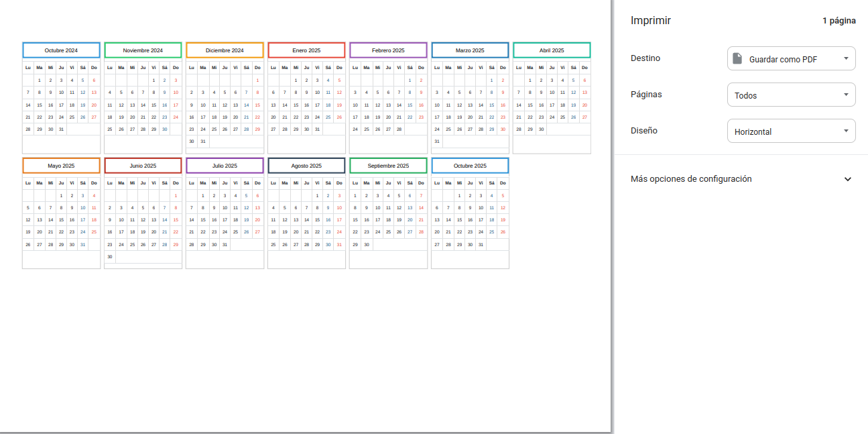Click the chevron next to Más opciones
This screenshot has width=868, height=434.
[847, 179]
